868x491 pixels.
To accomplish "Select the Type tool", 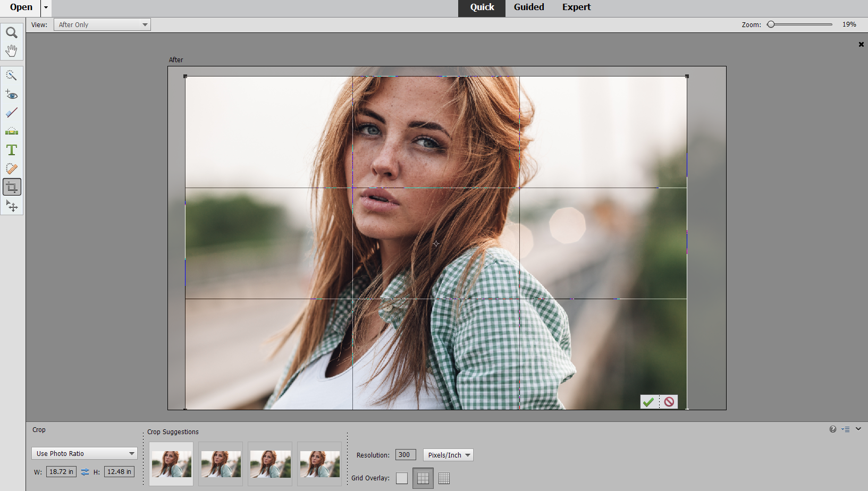I will (x=12, y=150).
